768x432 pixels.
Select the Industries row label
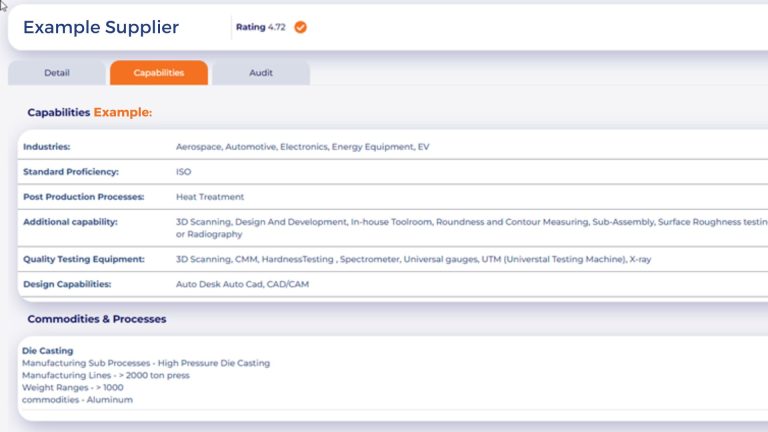pos(47,147)
